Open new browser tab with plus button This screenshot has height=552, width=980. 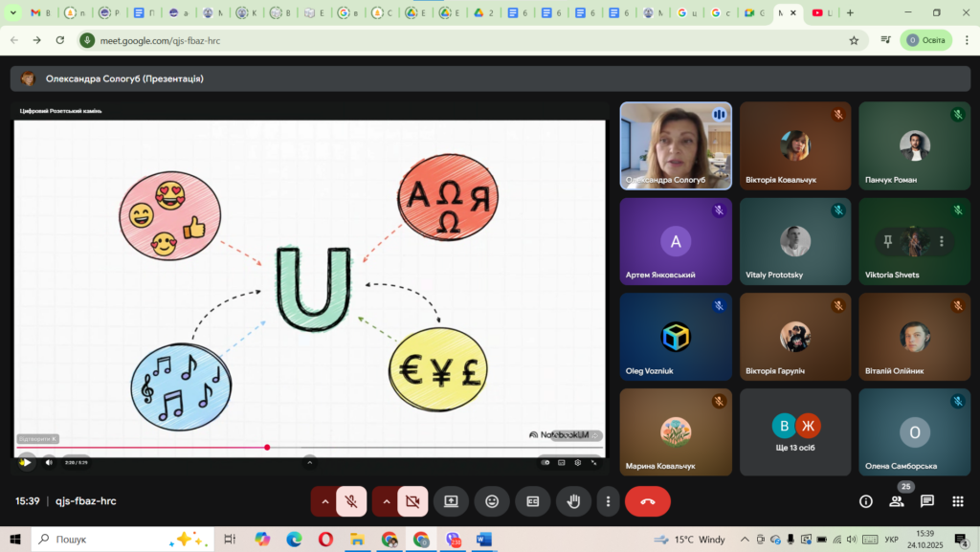pos(850,13)
